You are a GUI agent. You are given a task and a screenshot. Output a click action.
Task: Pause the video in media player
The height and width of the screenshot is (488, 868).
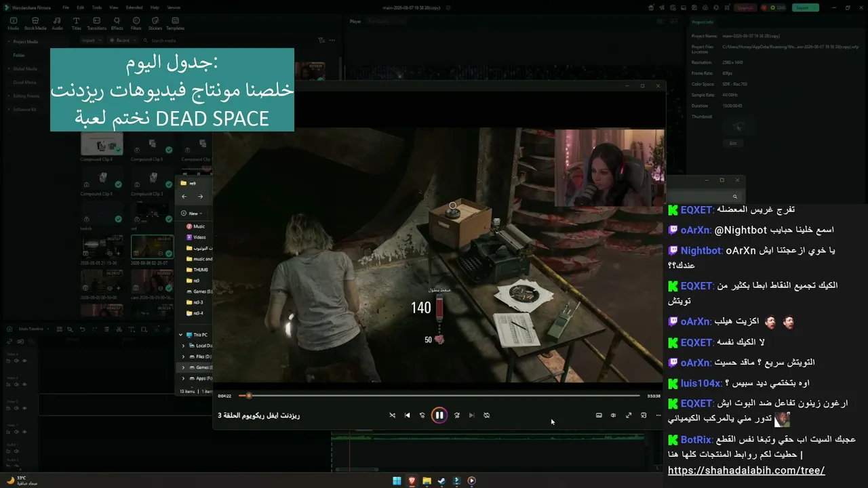(439, 415)
